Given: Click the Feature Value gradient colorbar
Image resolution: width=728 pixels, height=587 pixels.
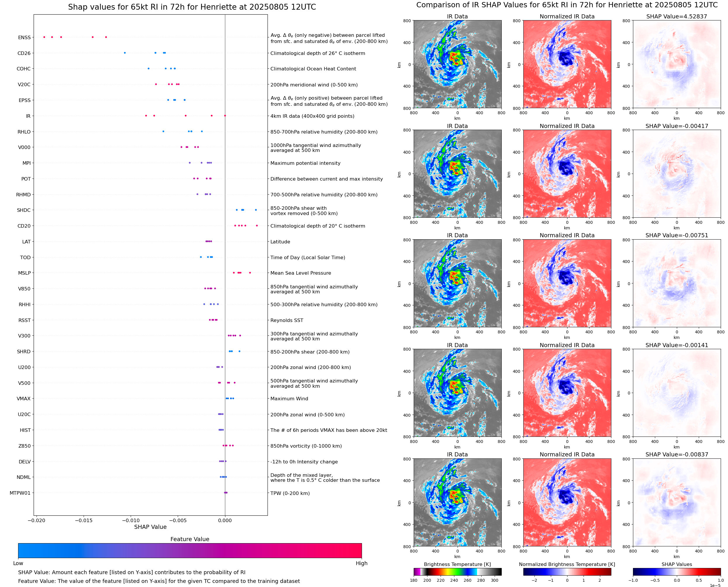Looking at the screenshot, I should click(190, 550).
